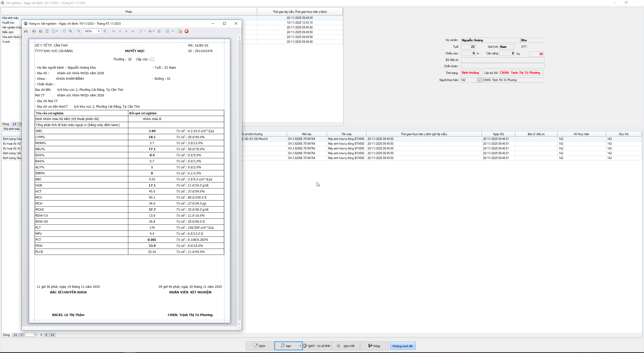644x353 pixels.
Task: Check the Cấp cứu checkbox
Action: [x=152, y=59]
